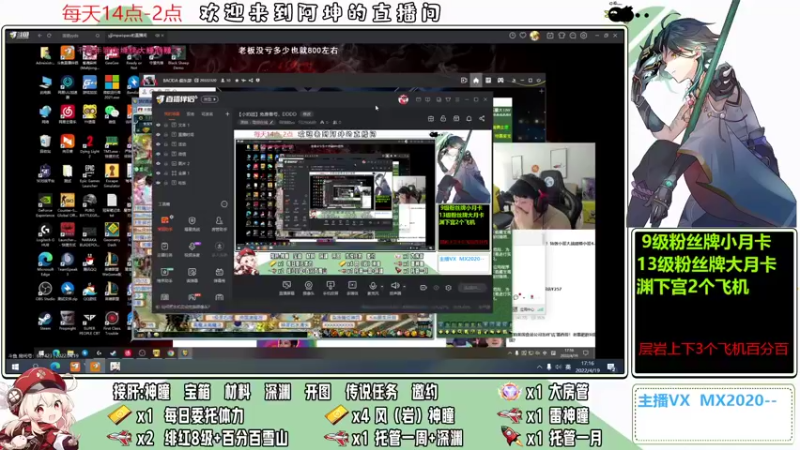
Task: Click the start streaming button
Action: click(x=471, y=288)
